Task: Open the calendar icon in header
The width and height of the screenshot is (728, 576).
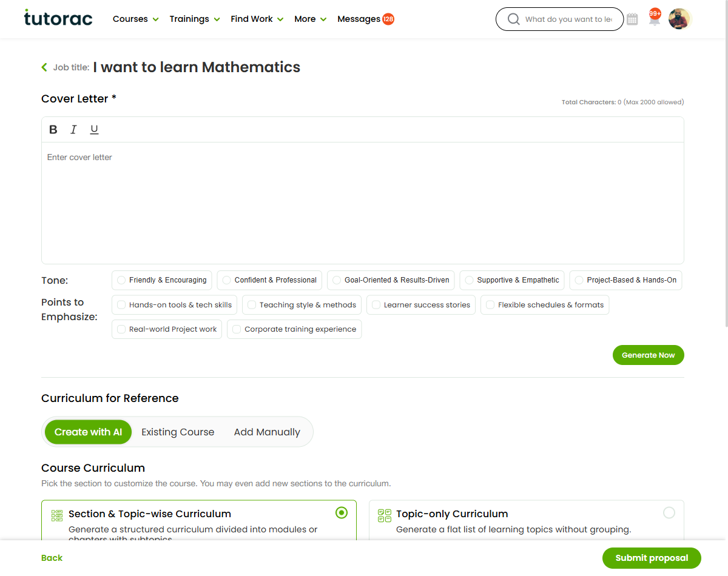Action: click(632, 19)
